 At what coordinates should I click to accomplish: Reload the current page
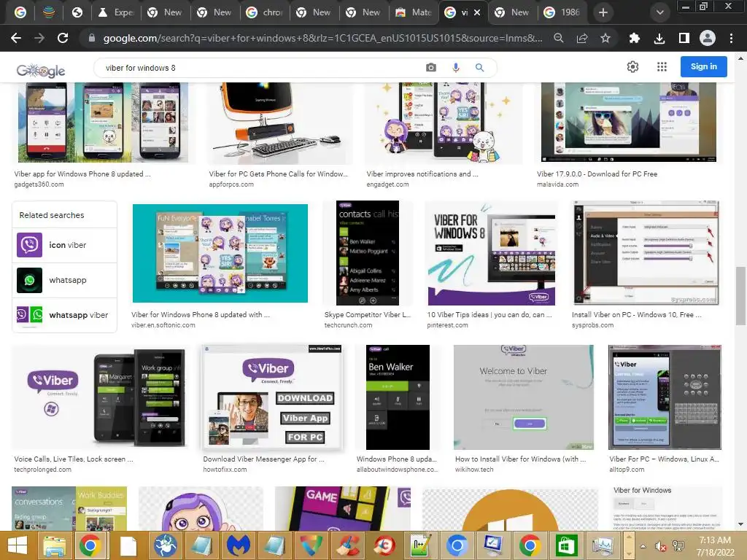(63, 38)
